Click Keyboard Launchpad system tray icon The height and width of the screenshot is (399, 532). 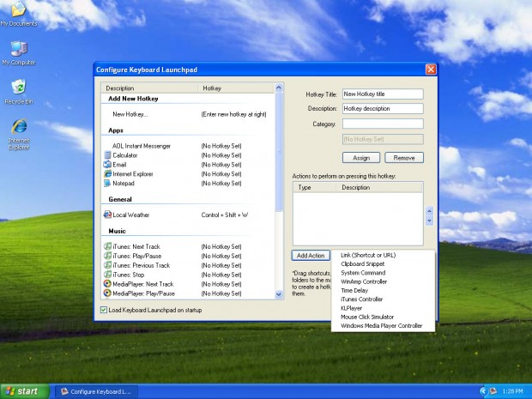point(493,391)
